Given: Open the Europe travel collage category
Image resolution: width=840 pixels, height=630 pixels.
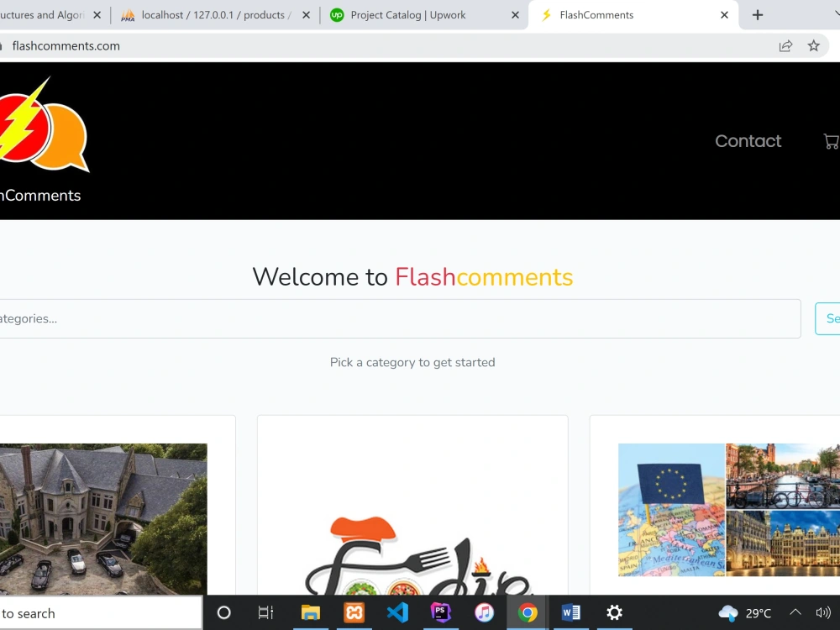Looking at the screenshot, I should coord(728,510).
